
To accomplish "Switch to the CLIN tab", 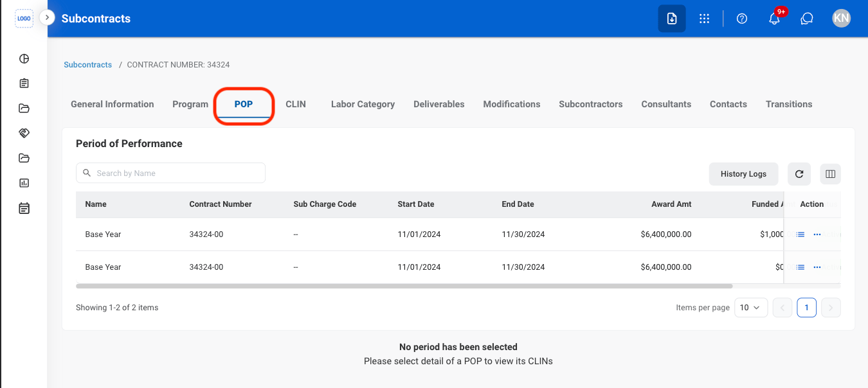I will (x=296, y=104).
